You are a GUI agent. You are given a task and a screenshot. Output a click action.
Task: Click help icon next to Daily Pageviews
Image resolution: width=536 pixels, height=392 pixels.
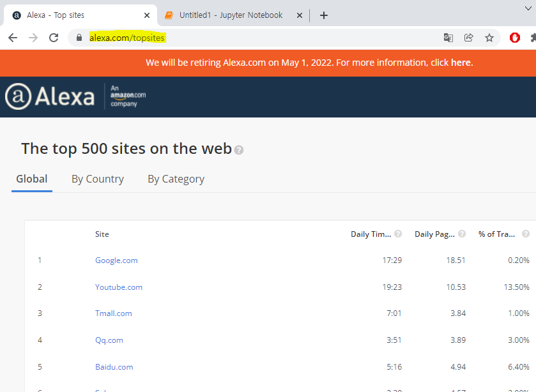[x=462, y=234]
